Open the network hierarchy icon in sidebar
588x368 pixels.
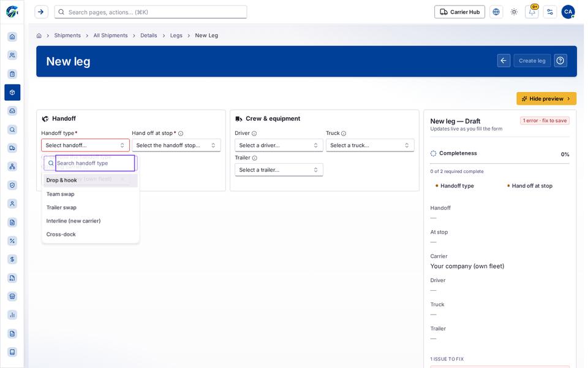coord(12,166)
